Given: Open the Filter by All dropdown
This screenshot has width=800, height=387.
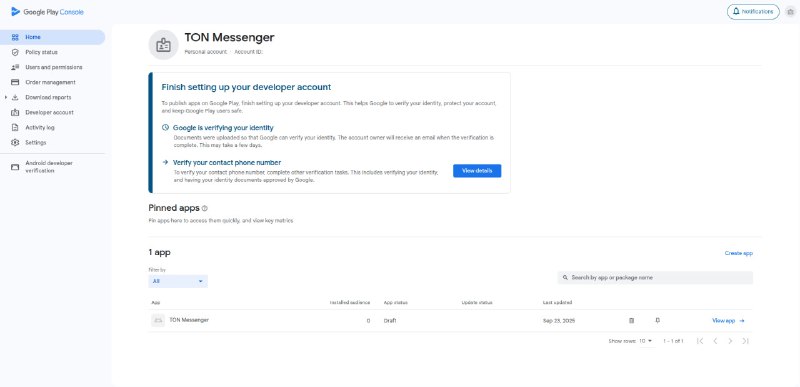Looking at the screenshot, I should point(178,281).
